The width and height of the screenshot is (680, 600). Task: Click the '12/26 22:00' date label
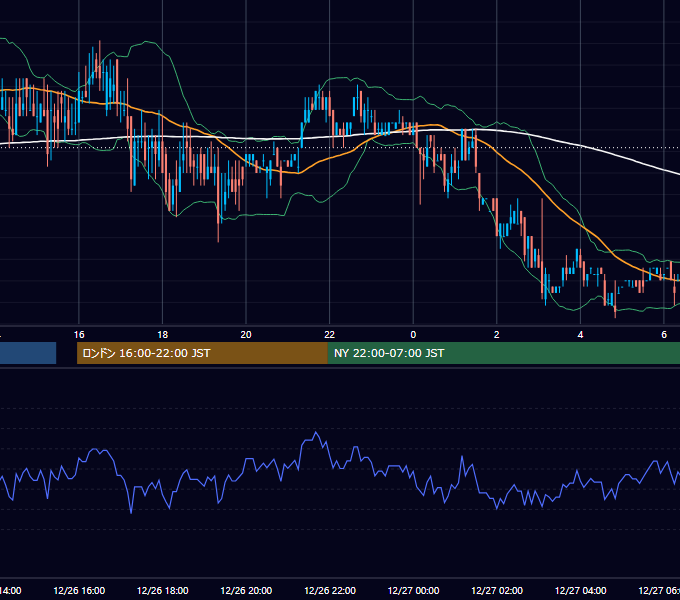(330, 590)
